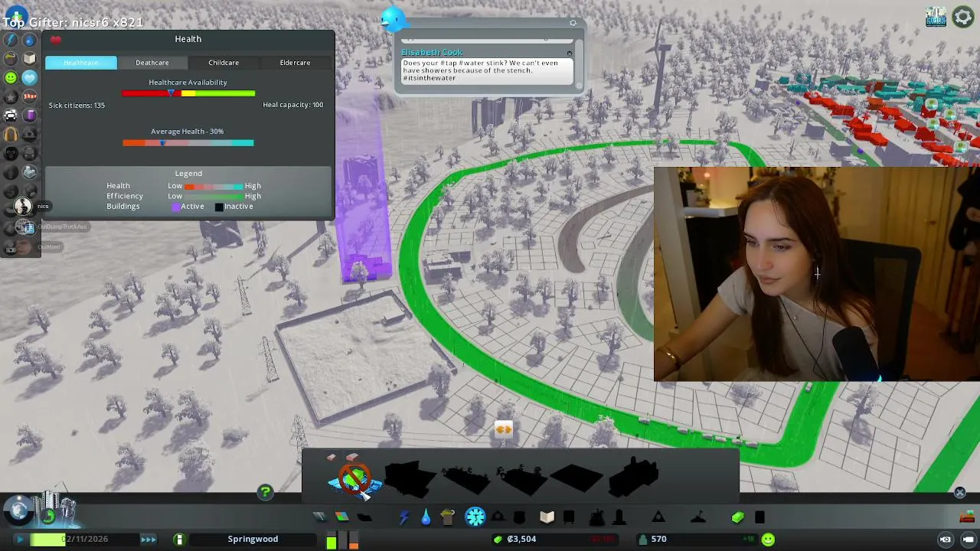Click the green help question mark
The width and height of the screenshot is (980, 551).
click(x=265, y=492)
